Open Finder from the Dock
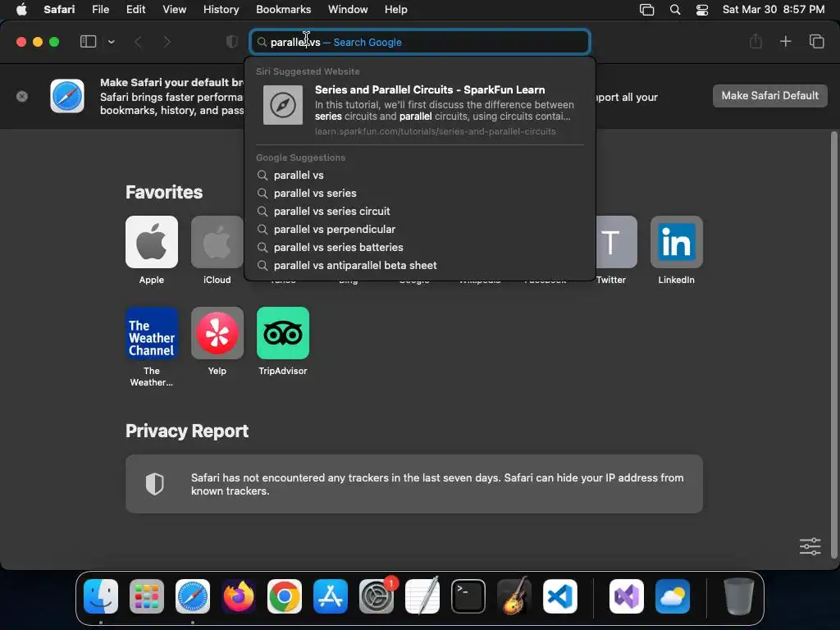 101,596
